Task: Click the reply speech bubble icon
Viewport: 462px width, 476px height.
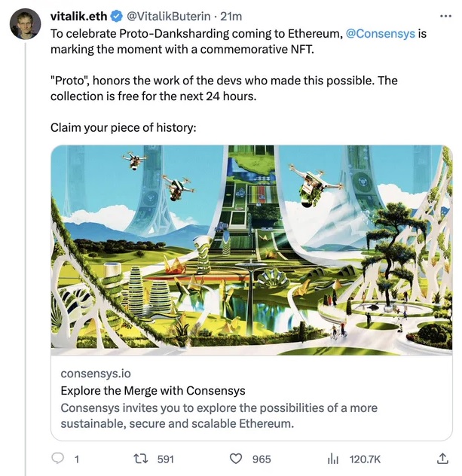Action: tap(59, 459)
